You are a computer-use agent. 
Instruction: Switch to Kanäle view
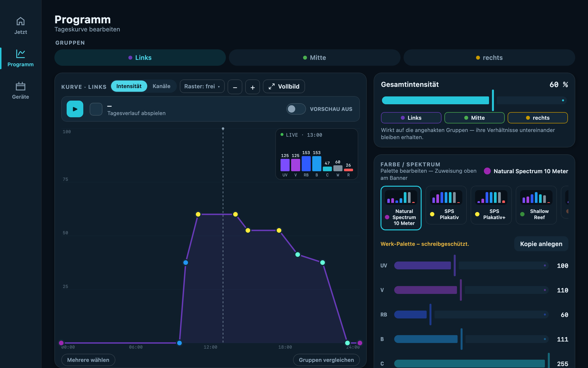(x=161, y=86)
